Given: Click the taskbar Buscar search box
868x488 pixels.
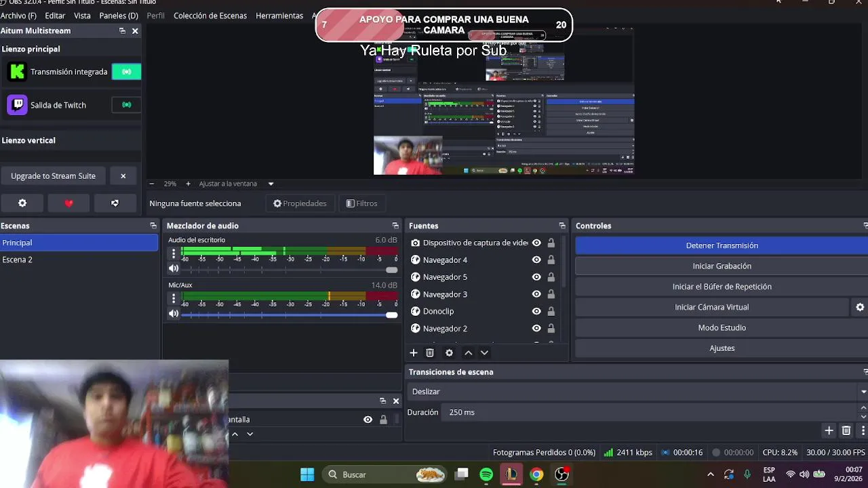Looking at the screenshot, I should (x=384, y=474).
